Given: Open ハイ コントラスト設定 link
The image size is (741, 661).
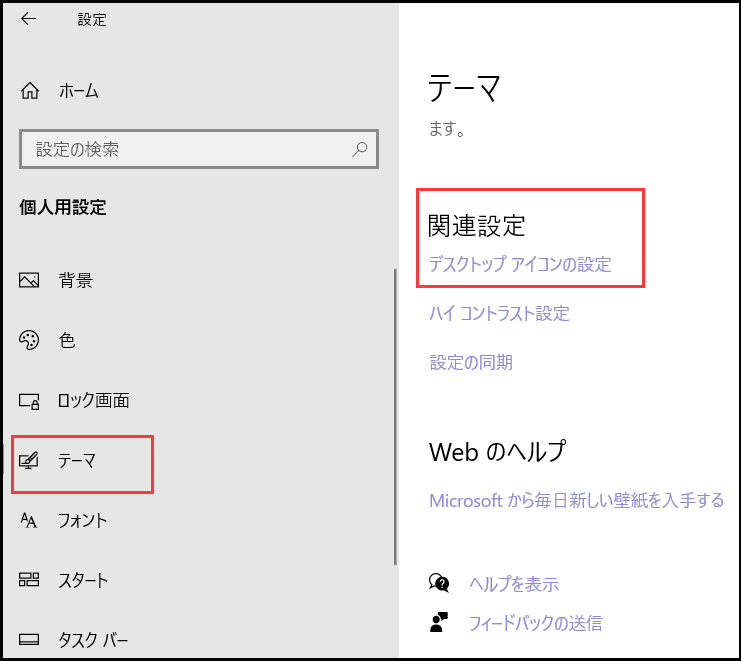Looking at the screenshot, I should [499, 314].
